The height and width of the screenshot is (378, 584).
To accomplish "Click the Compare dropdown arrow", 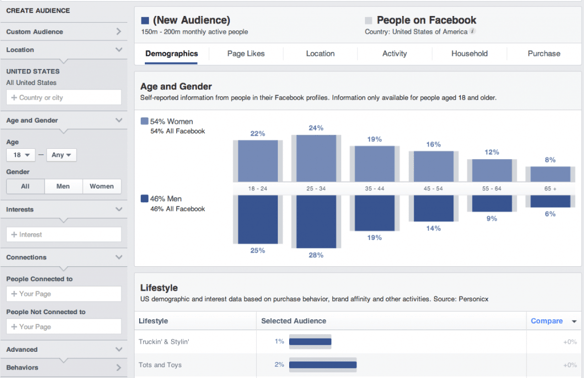I will (574, 321).
